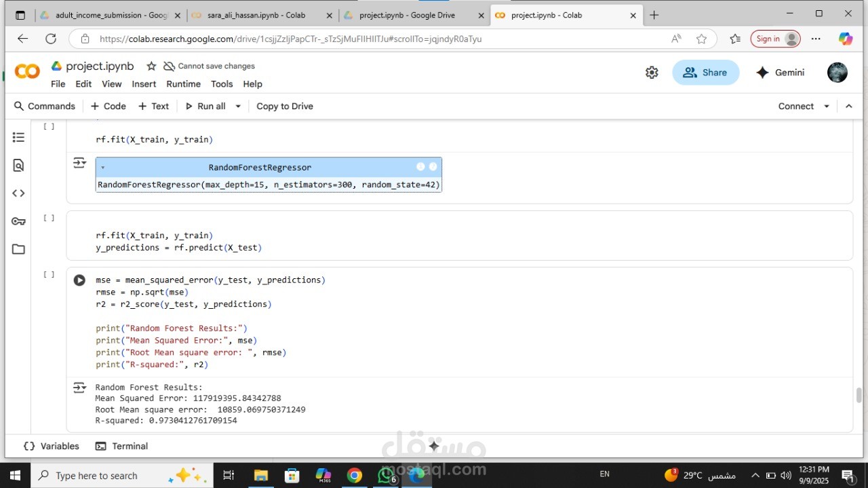Open notification center icon
This screenshot has height=488, width=868.
[848, 475]
